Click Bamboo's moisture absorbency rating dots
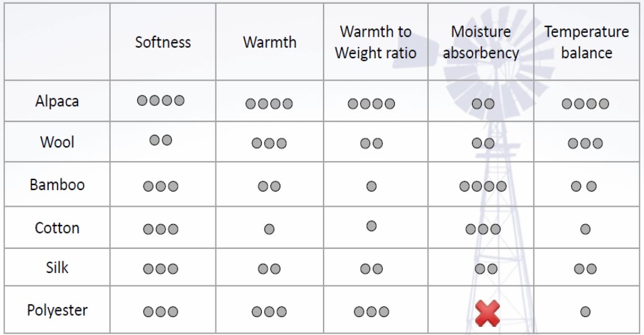Viewport: 644px width, 335px height. coord(483,186)
